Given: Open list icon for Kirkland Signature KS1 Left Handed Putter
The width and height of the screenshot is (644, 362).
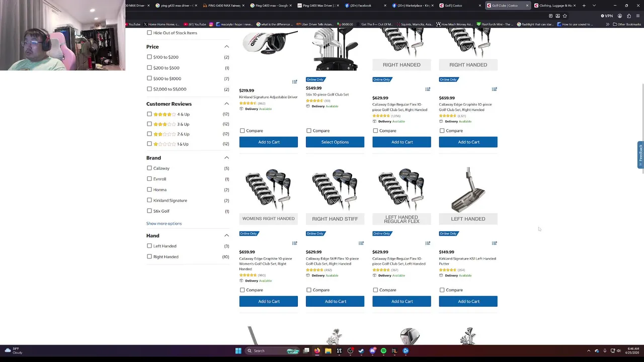Looking at the screenshot, I should [x=494, y=243].
